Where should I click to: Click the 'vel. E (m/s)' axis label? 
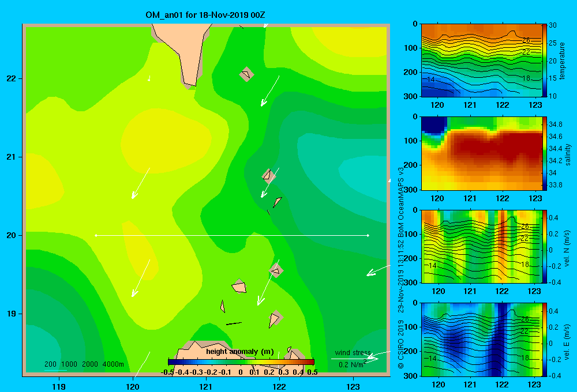click(567, 342)
